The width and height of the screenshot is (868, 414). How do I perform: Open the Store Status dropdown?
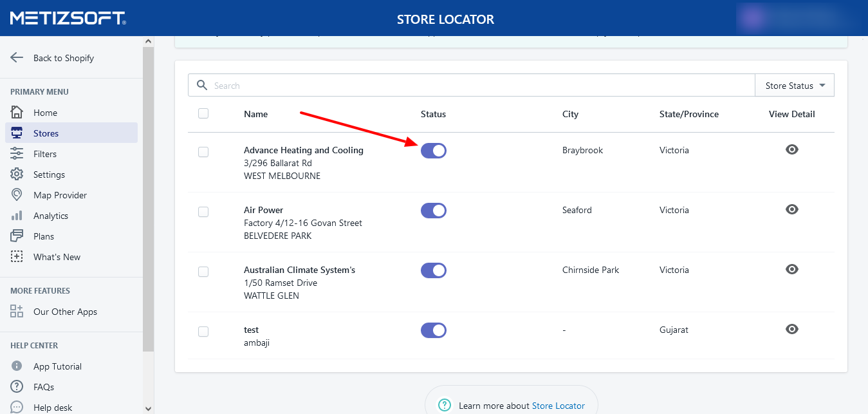(x=794, y=86)
